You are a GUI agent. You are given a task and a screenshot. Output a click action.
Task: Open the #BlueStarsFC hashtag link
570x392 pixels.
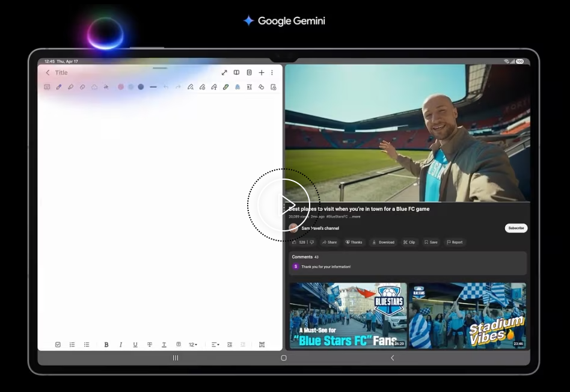(x=337, y=216)
